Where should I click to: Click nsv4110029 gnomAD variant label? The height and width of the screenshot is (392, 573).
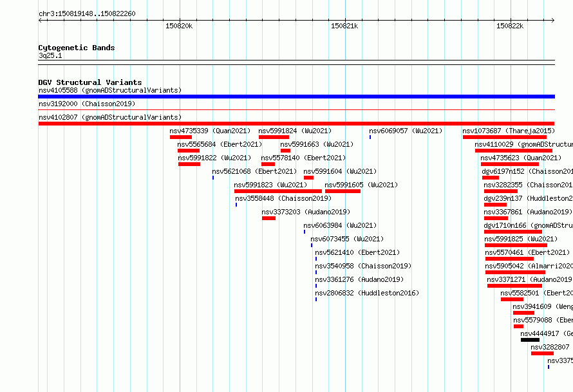523,144
